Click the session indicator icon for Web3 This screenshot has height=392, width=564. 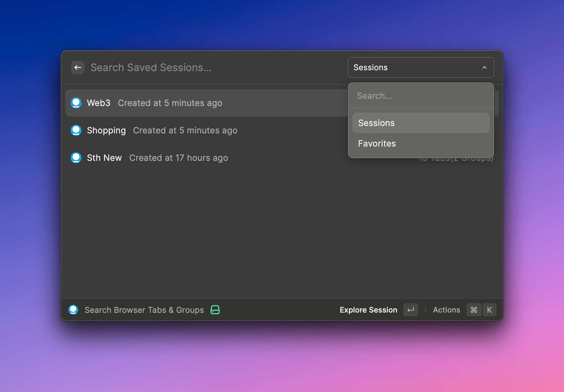tap(77, 103)
